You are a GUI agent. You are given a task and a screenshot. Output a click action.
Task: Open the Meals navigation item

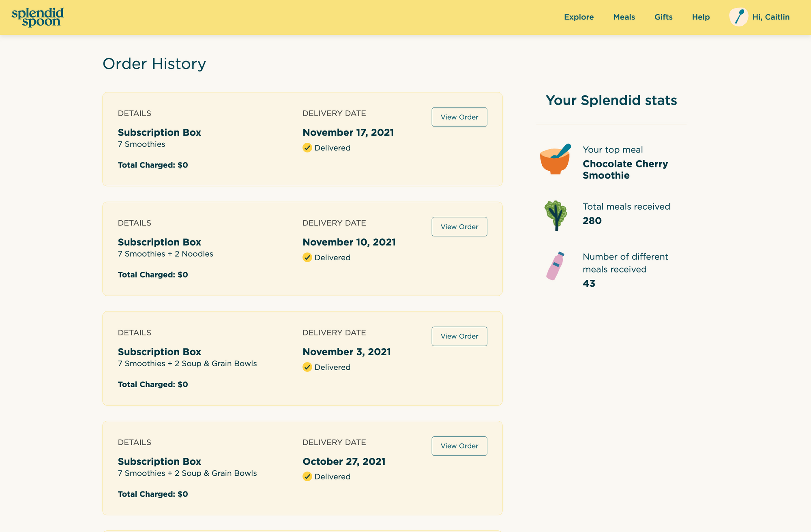[x=624, y=17]
